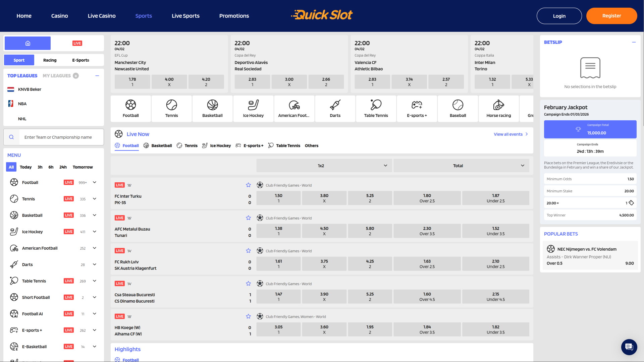The image size is (644, 362).
Task: Expand the Basketball menu chevron
Action: [95, 215]
